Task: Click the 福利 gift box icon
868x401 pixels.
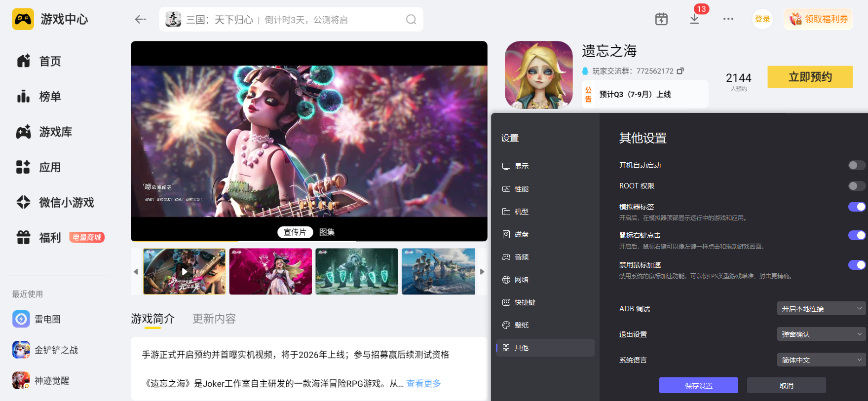Action: [x=23, y=238]
